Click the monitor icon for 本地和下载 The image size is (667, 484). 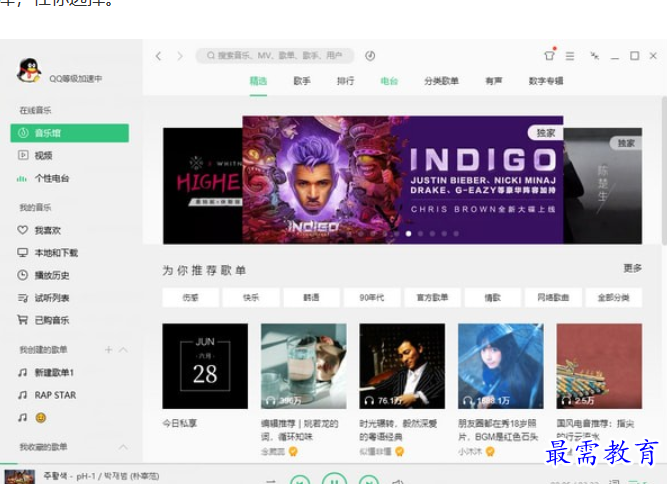[x=23, y=253]
